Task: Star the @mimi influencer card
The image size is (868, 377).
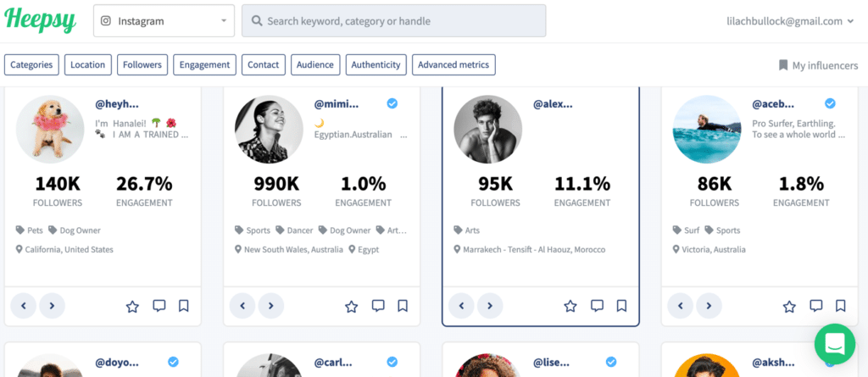Action: [x=351, y=306]
